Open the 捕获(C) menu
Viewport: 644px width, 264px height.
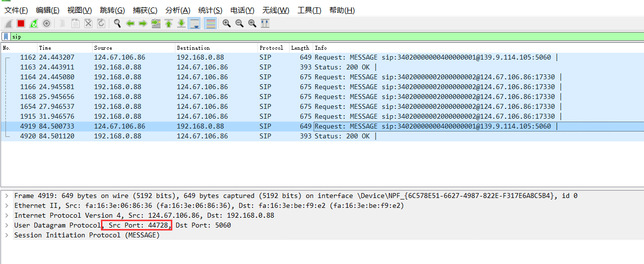[145, 10]
